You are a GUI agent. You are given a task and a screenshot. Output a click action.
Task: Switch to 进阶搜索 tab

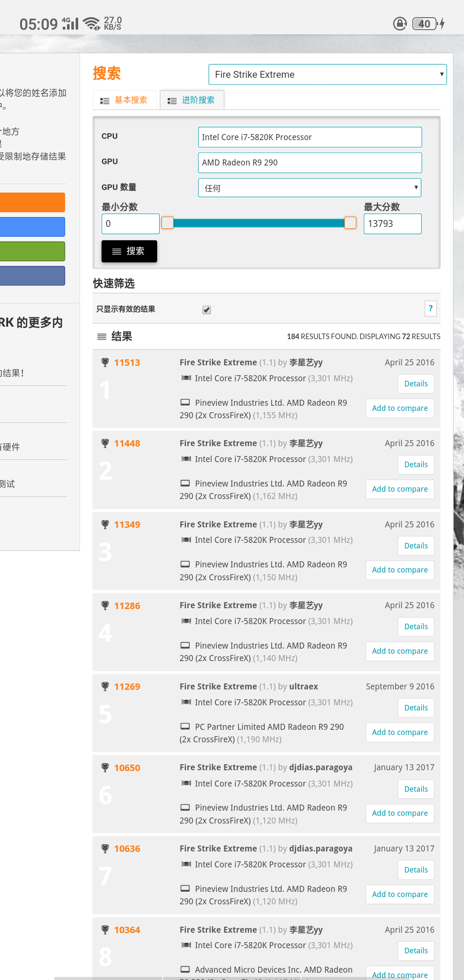(x=192, y=100)
